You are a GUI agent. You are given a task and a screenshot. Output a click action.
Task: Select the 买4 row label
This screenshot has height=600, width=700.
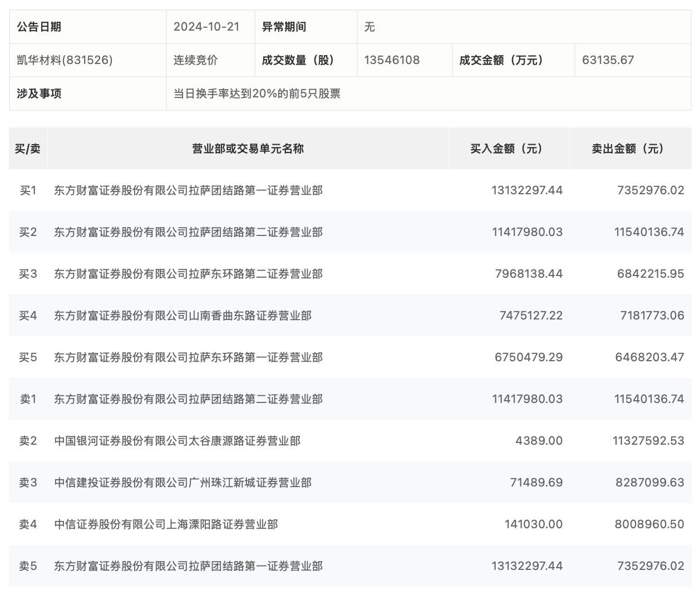point(28,316)
